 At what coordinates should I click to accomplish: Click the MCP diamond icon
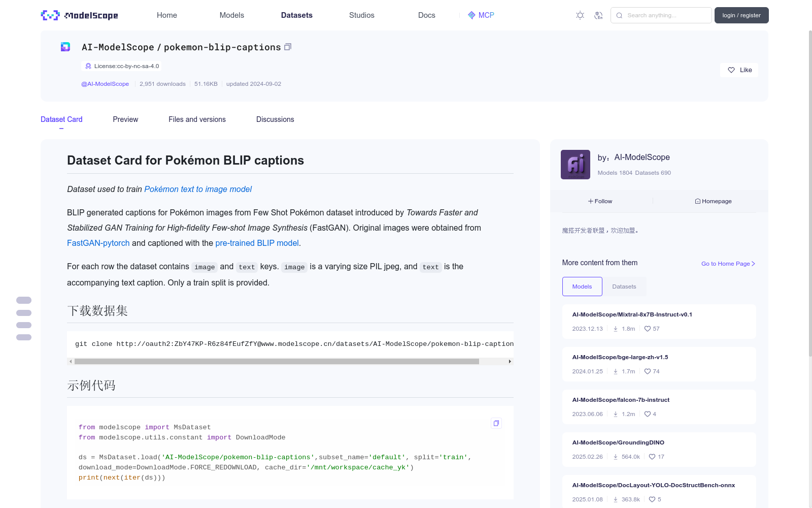(x=471, y=15)
